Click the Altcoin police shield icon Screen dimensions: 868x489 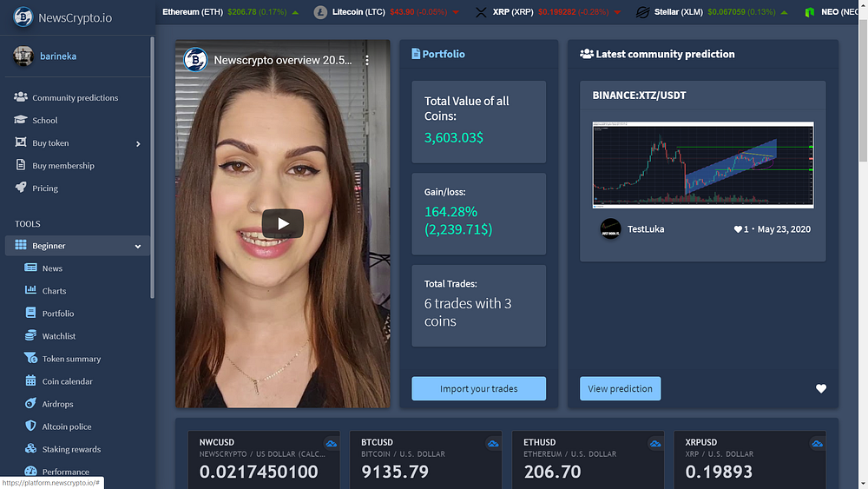[30, 426]
